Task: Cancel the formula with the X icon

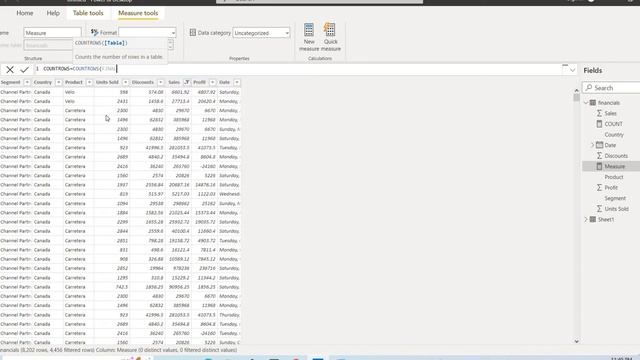Action: tap(10, 70)
